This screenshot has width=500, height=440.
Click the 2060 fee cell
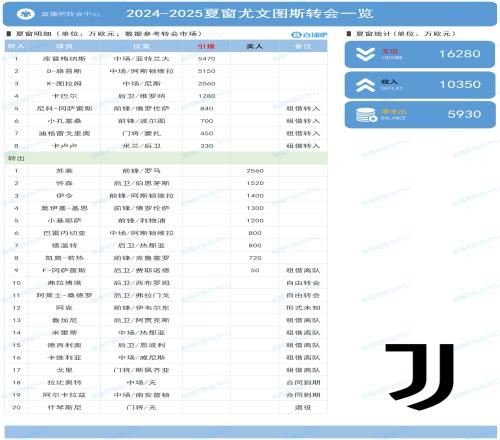click(207, 84)
